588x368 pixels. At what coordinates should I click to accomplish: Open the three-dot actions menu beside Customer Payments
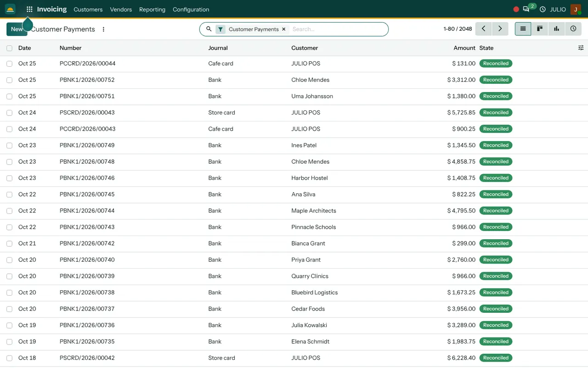tap(103, 29)
